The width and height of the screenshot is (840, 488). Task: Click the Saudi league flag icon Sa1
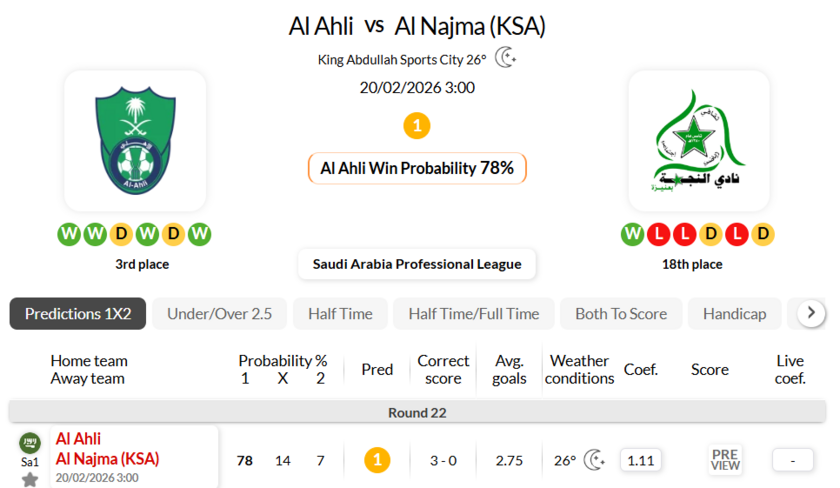click(x=30, y=443)
